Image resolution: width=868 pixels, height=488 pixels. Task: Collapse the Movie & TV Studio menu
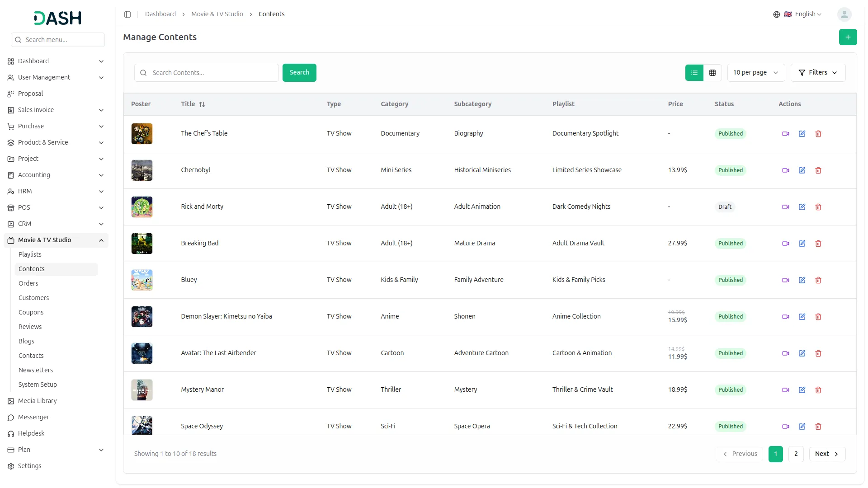pos(56,240)
